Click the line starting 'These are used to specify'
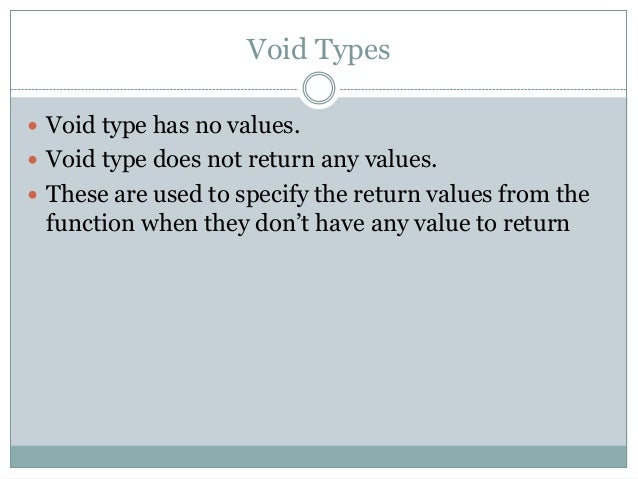 (318, 194)
